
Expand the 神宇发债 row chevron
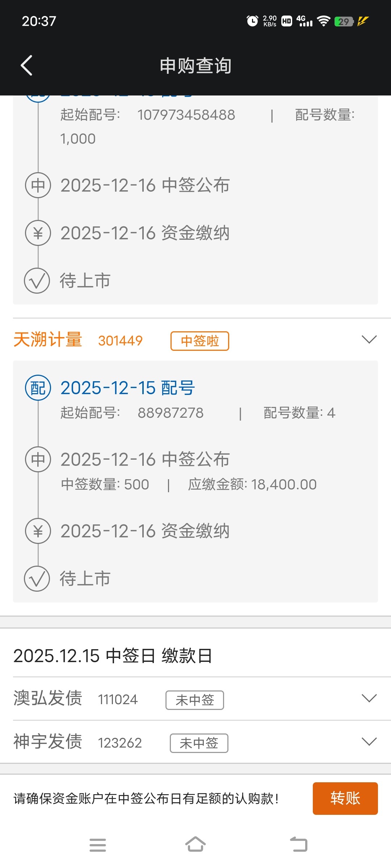click(369, 741)
